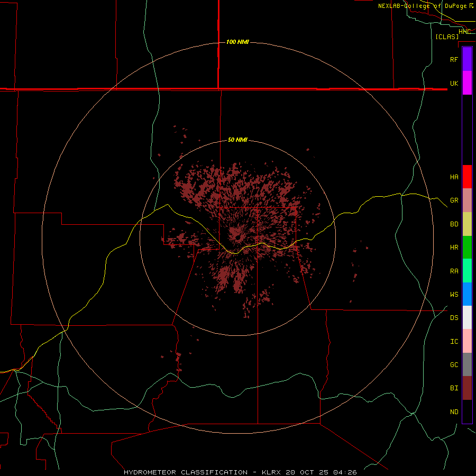Click the 'DS' legend label
This screenshot has width=476, height=476.
[454, 318]
